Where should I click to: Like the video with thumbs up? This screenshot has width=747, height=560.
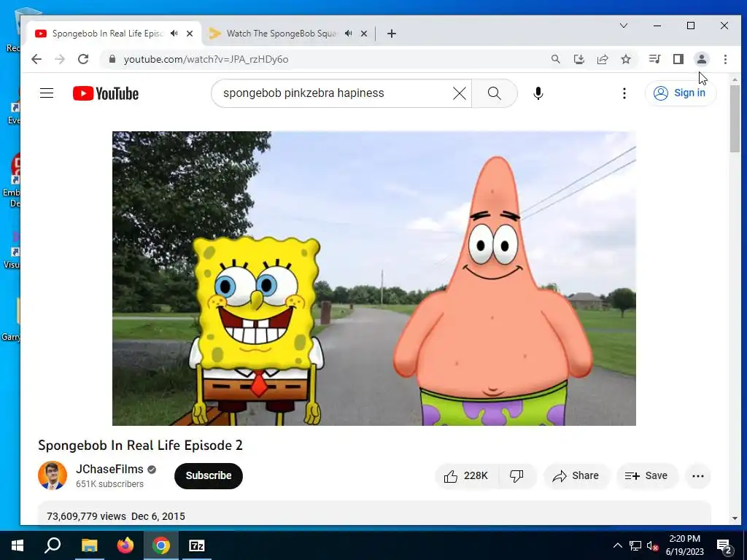(467, 475)
